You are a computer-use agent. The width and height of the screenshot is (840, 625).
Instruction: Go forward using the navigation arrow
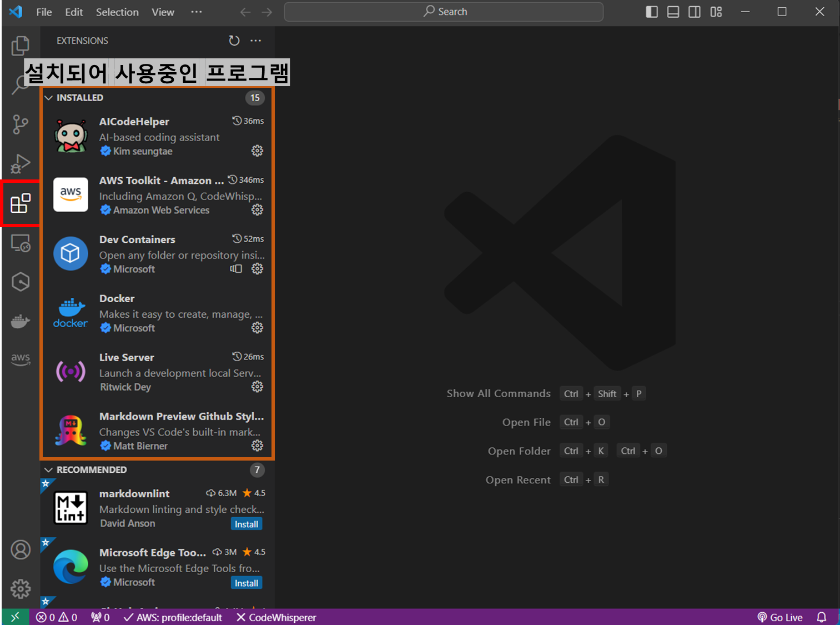[267, 12]
